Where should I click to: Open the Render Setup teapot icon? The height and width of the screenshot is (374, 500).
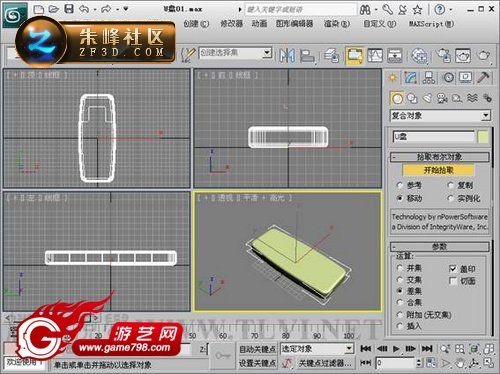[x=444, y=55]
